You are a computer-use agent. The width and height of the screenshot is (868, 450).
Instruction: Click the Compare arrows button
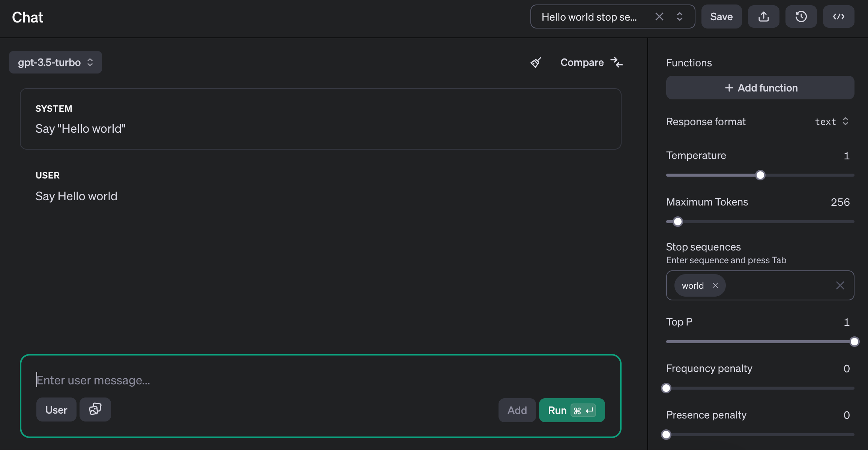[x=591, y=62]
